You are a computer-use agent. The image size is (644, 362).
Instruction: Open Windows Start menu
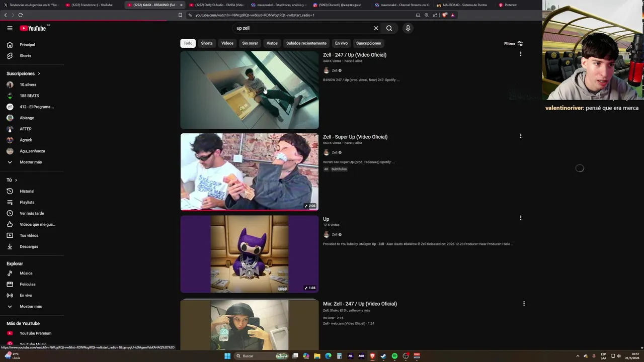click(x=227, y=356)
